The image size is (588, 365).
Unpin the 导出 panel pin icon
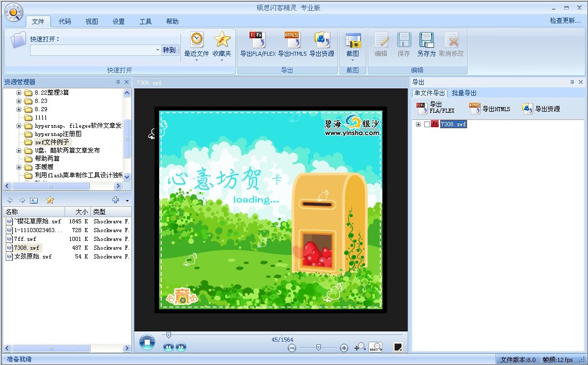point(571,82)
